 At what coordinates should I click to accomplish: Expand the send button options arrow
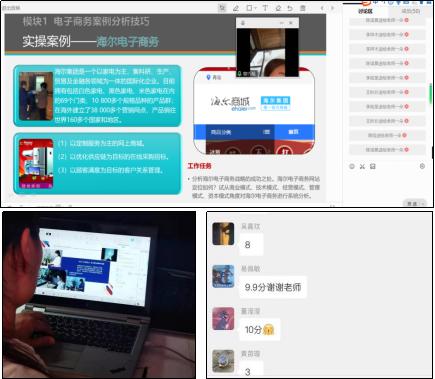(423, 203)
